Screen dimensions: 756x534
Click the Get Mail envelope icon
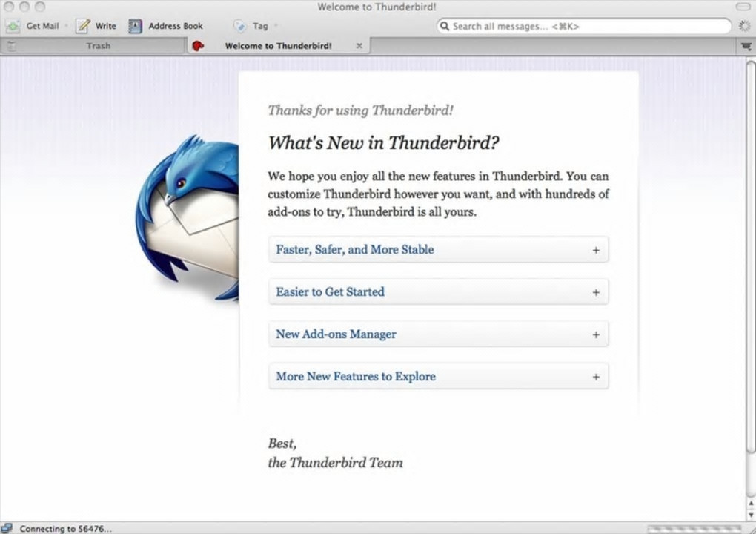[x=13, y=26]
